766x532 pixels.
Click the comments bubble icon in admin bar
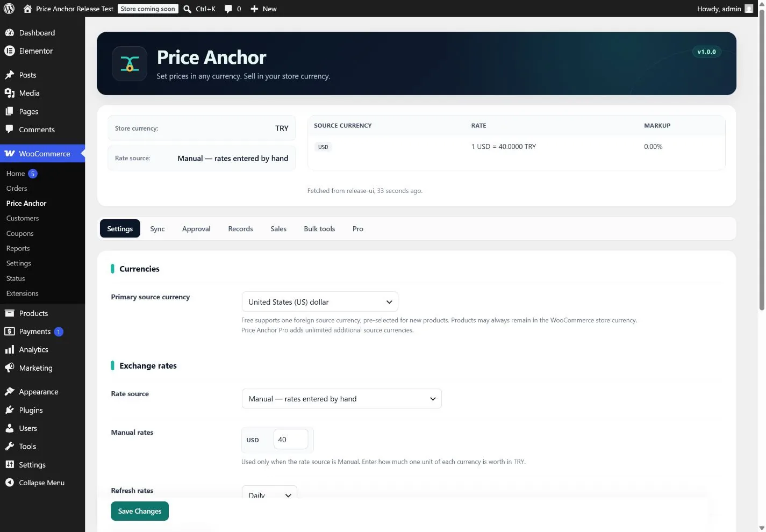pos(228,9)
